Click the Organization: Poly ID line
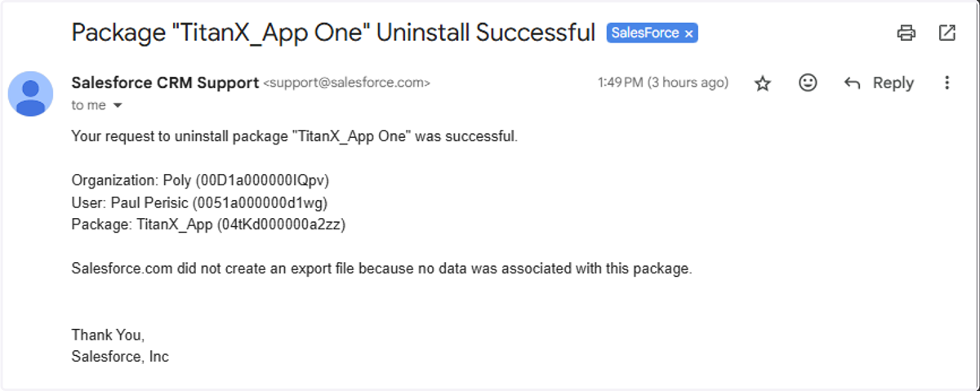 pyautogui.click(x=200, y=180)
